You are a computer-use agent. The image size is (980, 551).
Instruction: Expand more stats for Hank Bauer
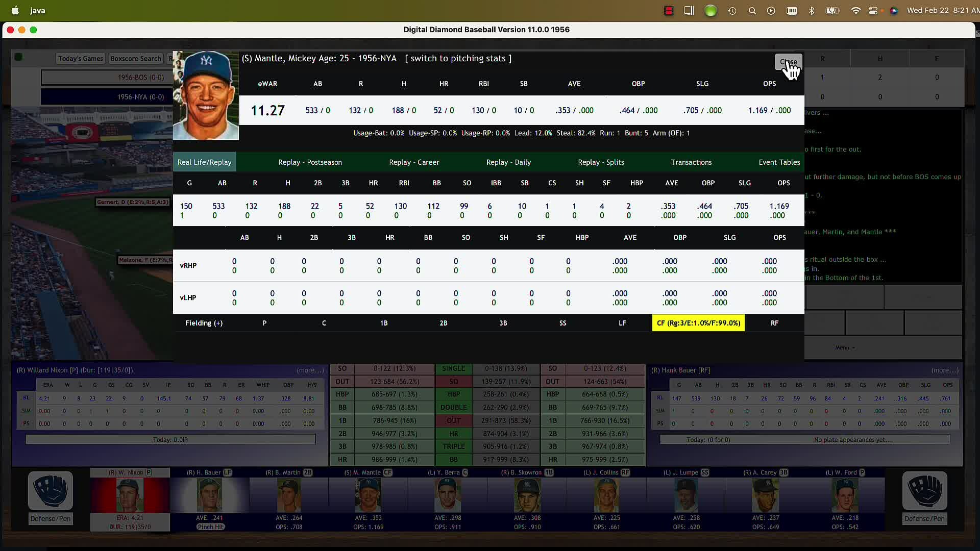coord(944,370)
